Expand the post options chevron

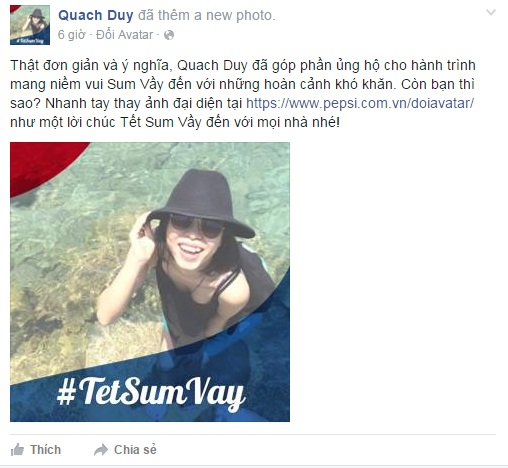click(491, 13)
